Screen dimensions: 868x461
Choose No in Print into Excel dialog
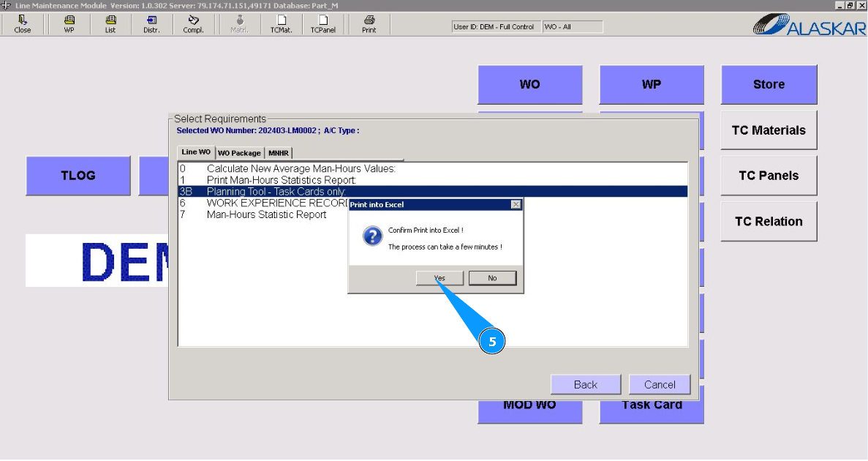(492, 278)
